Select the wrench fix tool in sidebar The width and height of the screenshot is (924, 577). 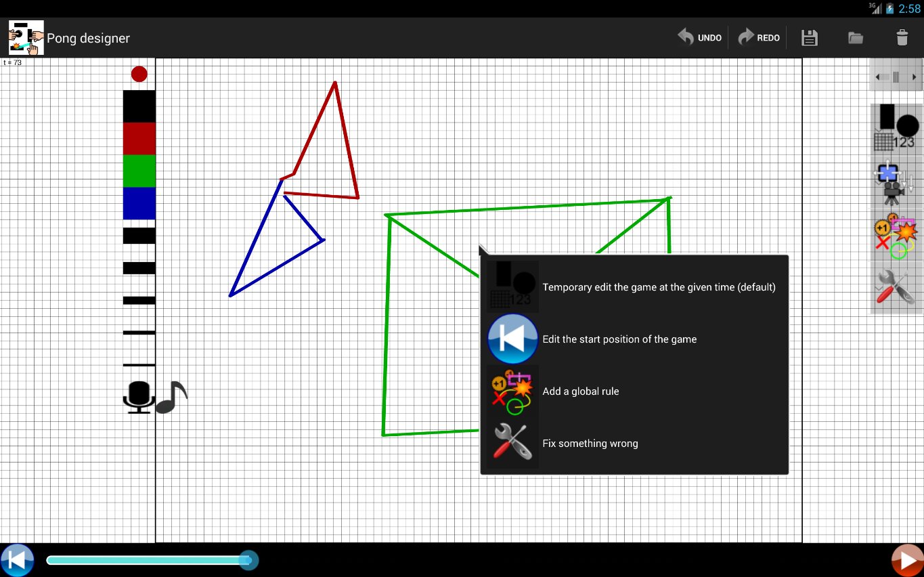click(896, 287)
